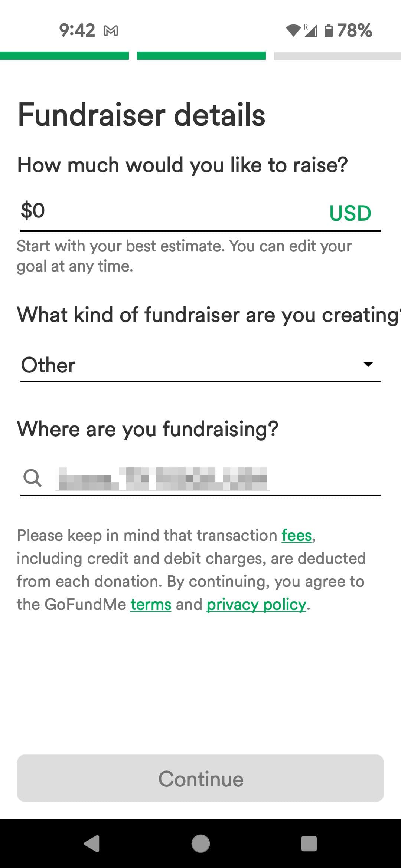This screenshot has height=868, width=401.
Task: Open the transaction fees link
Action: click(296, 536)
